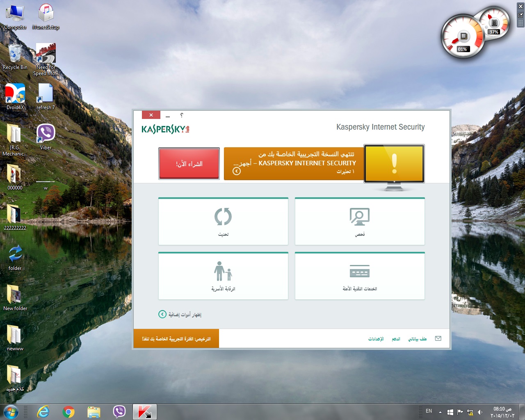
Task: Click the Show desktop strip
Action: [522, 412]
